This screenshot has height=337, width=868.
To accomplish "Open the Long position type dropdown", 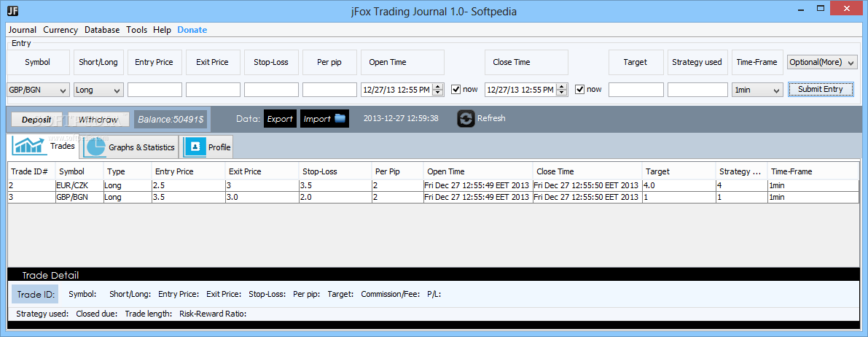I will (98, 90).
